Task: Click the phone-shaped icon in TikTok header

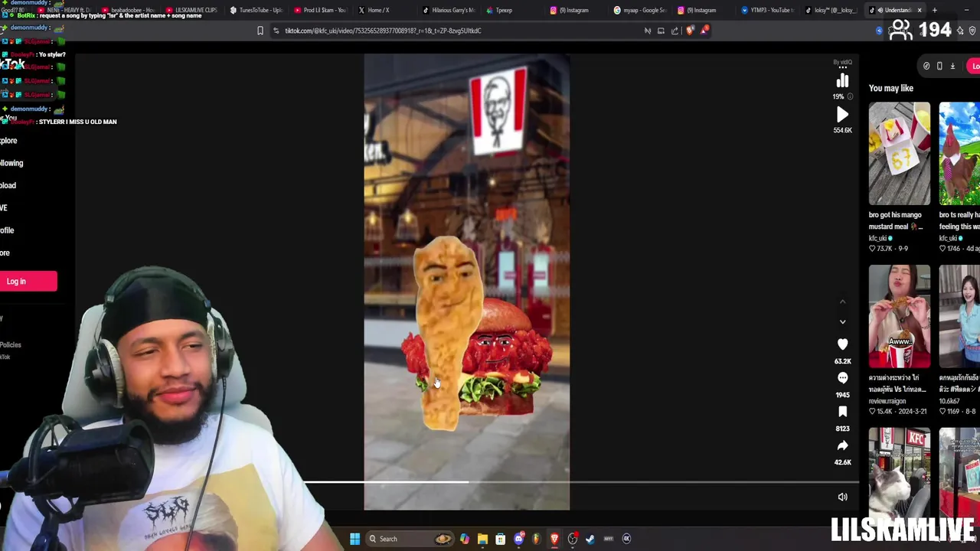Action: coord(939,66)
